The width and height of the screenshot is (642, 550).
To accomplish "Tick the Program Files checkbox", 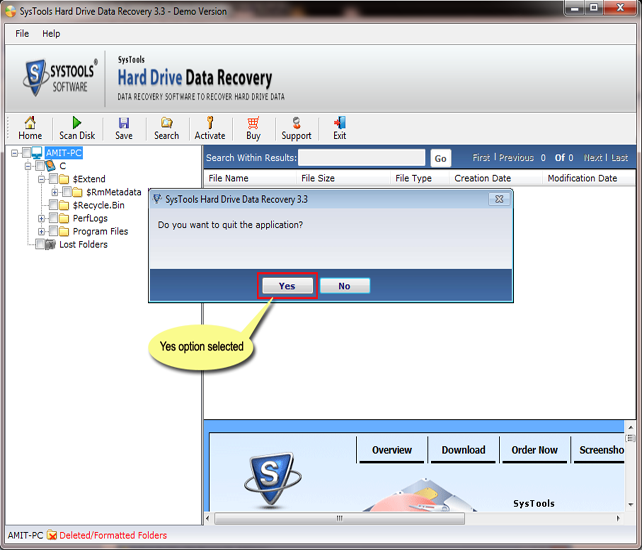I will click(x=53, y=231).
